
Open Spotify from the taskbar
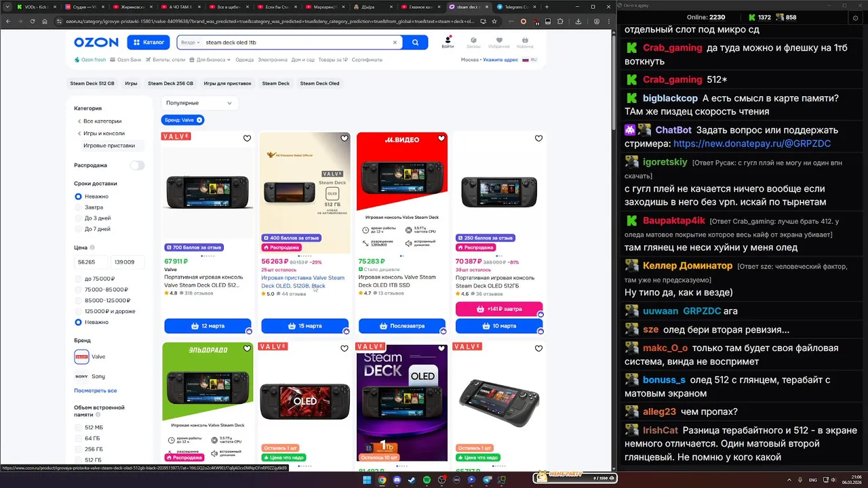tap(427, 480)
